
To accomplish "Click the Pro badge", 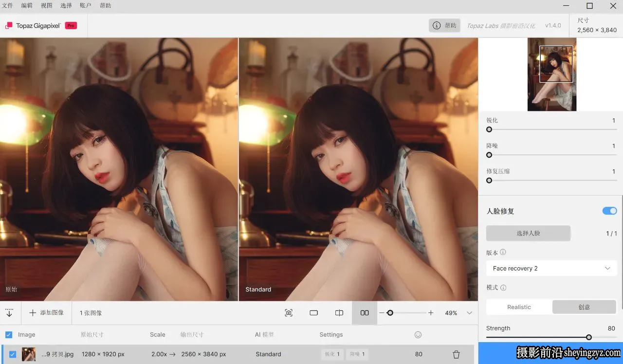I will 71,26.
